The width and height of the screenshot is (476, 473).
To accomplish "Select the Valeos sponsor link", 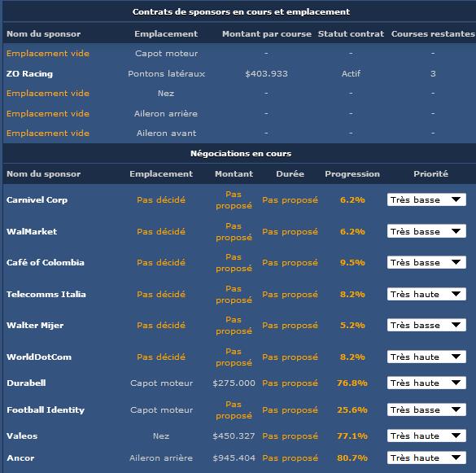I will 22,436.
